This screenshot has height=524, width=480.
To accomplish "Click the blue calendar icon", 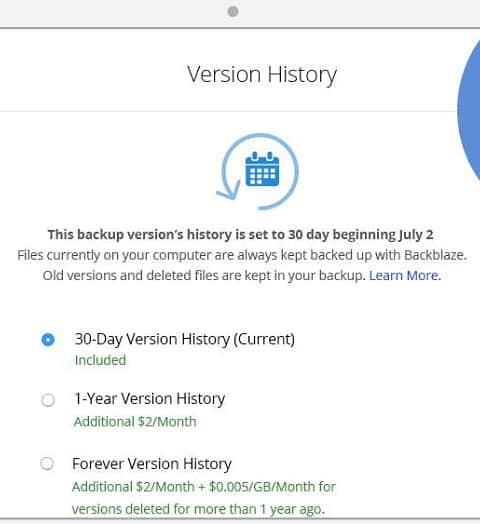I will coord(262,169).
